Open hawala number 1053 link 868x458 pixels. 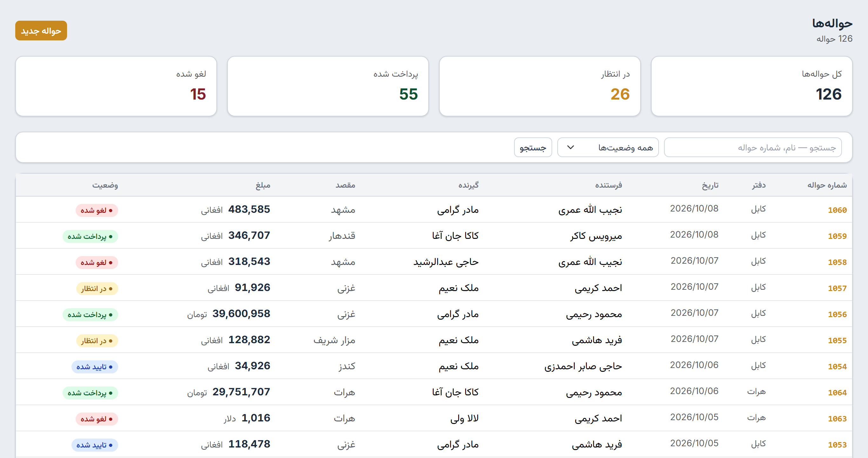pyautogui.click(x=837, y=445)
